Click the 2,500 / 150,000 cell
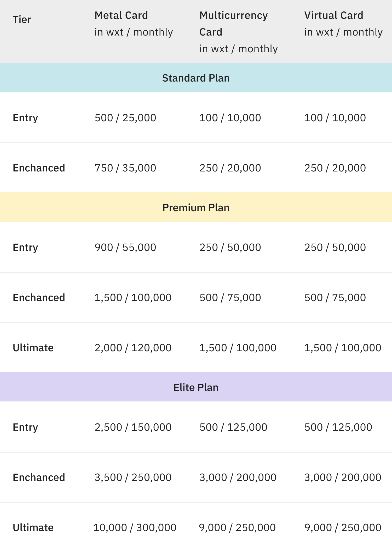Image resolution: width=392 pixels, height=552 pixels. [x=133, y=427]
